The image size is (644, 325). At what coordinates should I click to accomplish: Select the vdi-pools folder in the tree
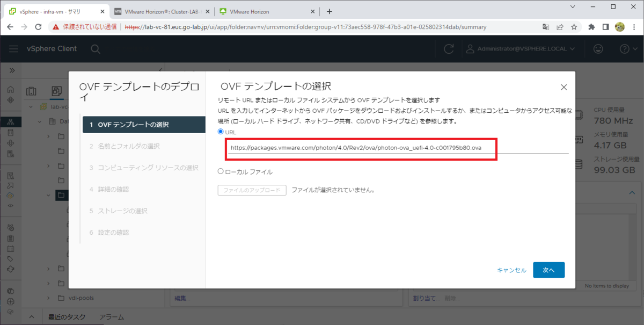point(82,298)
